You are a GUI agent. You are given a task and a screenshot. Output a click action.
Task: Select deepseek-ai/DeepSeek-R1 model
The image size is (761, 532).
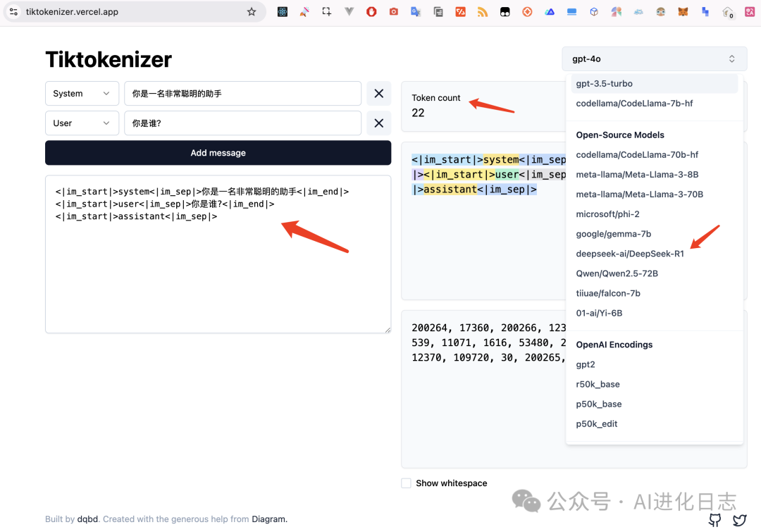[x=654, y=254]
